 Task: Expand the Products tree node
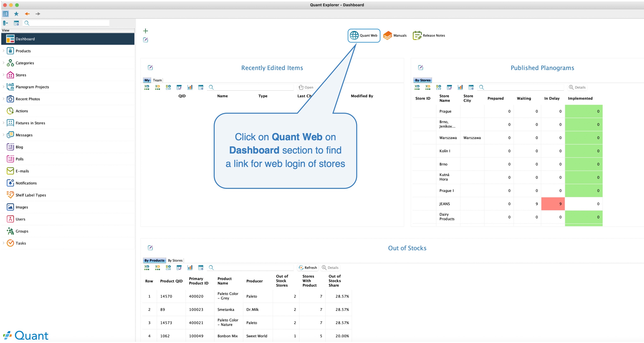coord(4,51)
